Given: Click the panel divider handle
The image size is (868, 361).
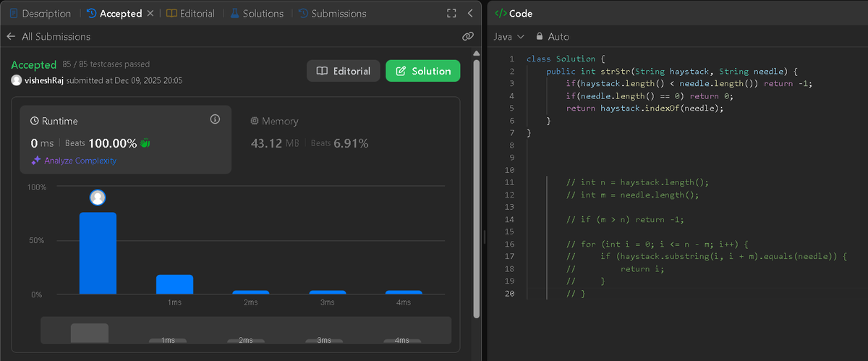Looking at the screenshot, I should pyautogui.click(x=484, y=235).
